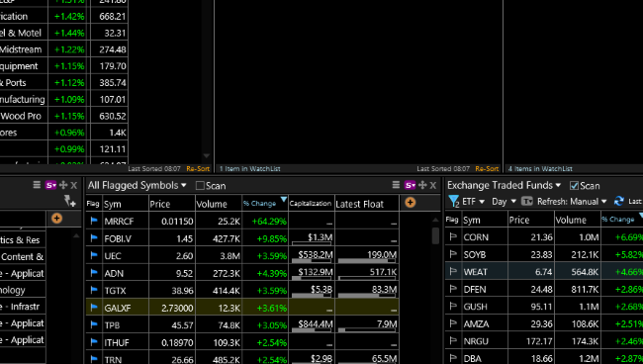The height and width of the screenshot is (364, 643).
Task: Enable Scan checkbox in All Flagged Symbols
Action: tap(200, 186)
